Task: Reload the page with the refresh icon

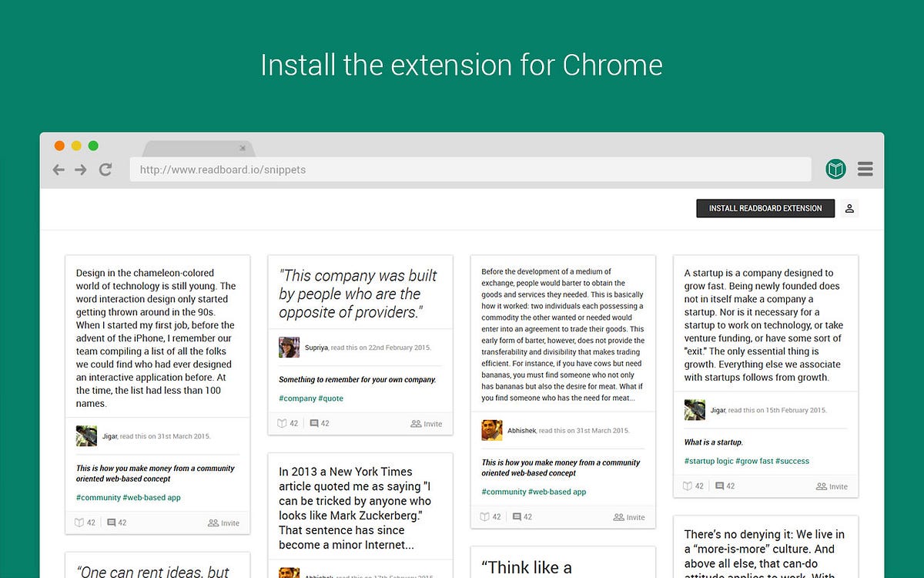Action: click(105, 170)
